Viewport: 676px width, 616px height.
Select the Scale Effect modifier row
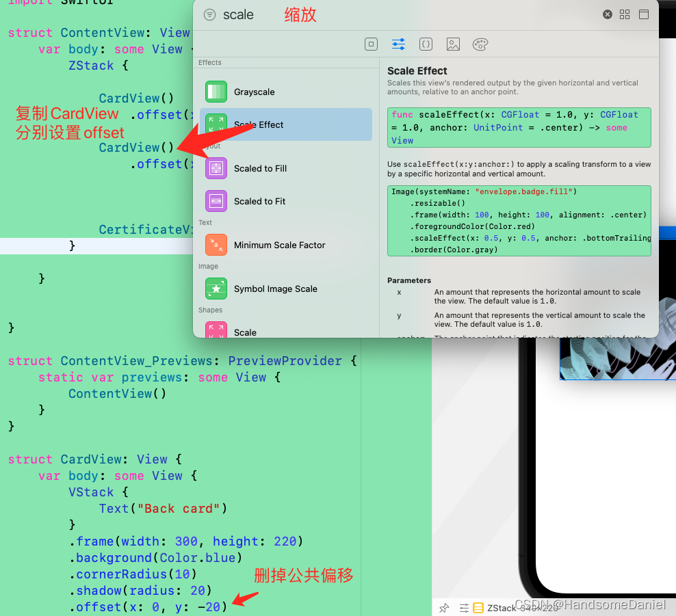click(285, 124)
